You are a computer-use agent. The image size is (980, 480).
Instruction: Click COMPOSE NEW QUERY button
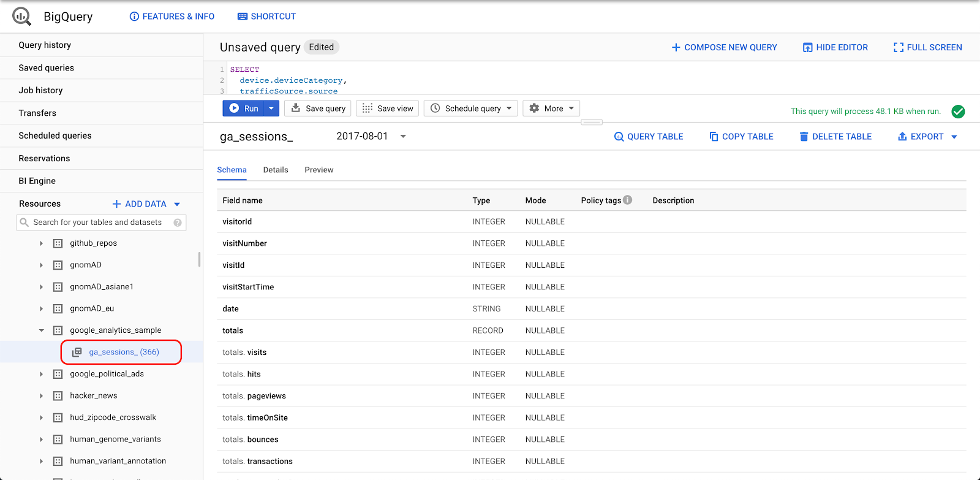coord(724,47)
